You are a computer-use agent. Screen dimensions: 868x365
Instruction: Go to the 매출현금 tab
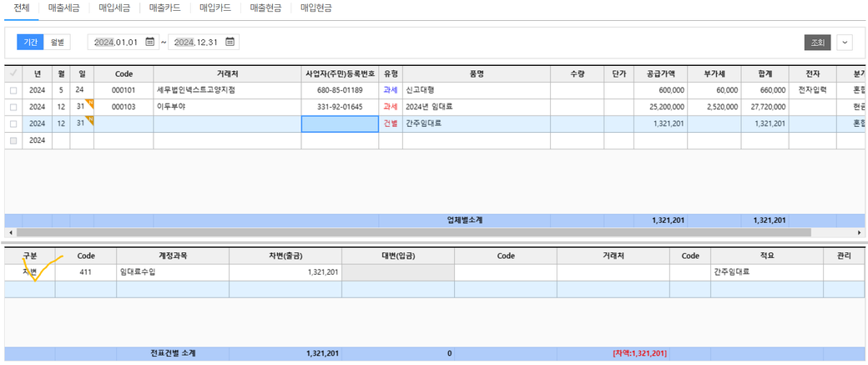pos(265,8)
